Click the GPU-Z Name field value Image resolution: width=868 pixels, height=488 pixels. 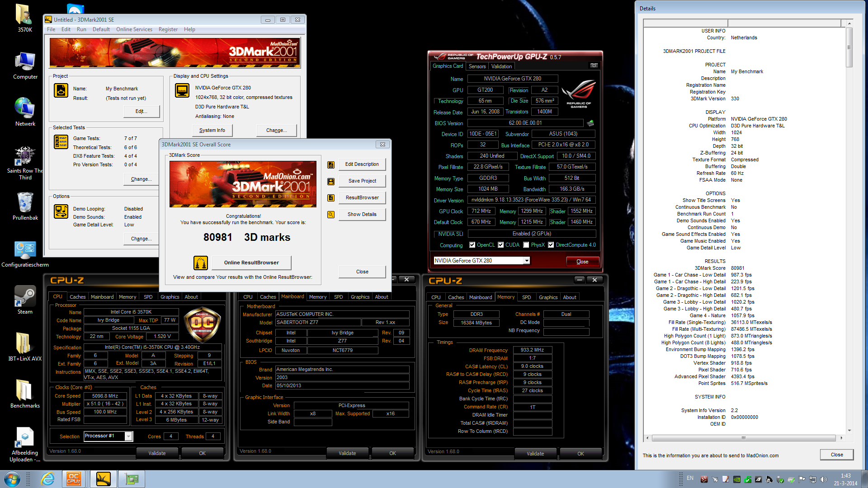pos(512,79)
